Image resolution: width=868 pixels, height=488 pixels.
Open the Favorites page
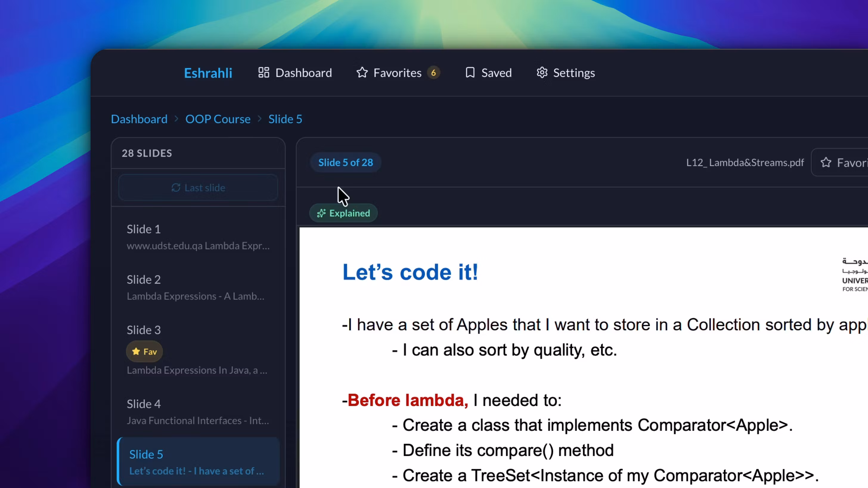397,73
